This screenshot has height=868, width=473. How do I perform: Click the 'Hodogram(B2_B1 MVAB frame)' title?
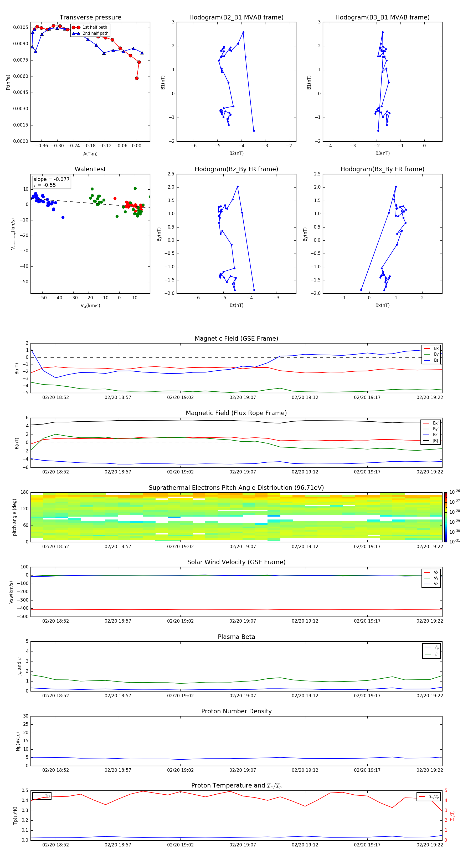coord(236,18)
